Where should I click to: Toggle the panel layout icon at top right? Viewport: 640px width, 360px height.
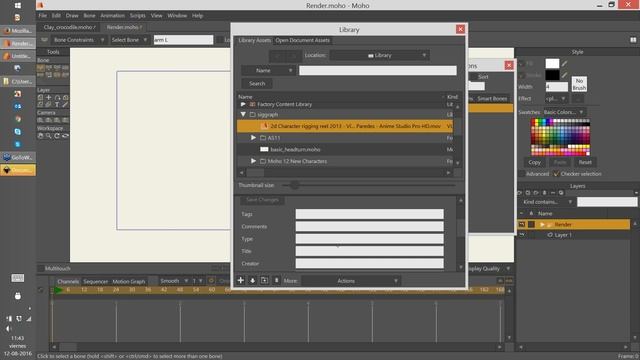point(633,40)
